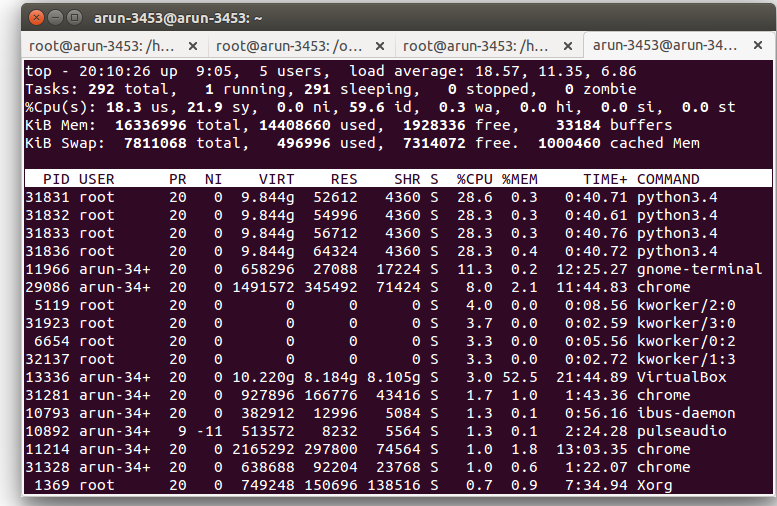Viewport: 777px width, 506px height.
Task: Close the first root@arun-3453: /h... tab
Action: tap(193, 46)
